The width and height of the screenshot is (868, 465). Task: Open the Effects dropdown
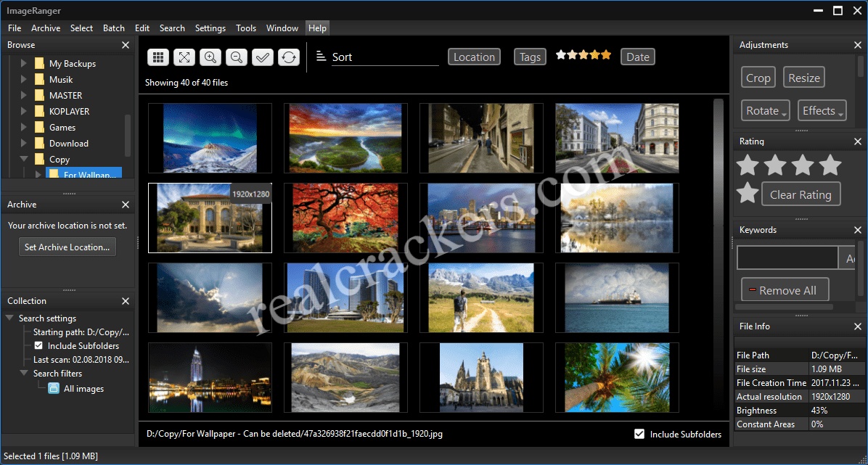(822, 111)
